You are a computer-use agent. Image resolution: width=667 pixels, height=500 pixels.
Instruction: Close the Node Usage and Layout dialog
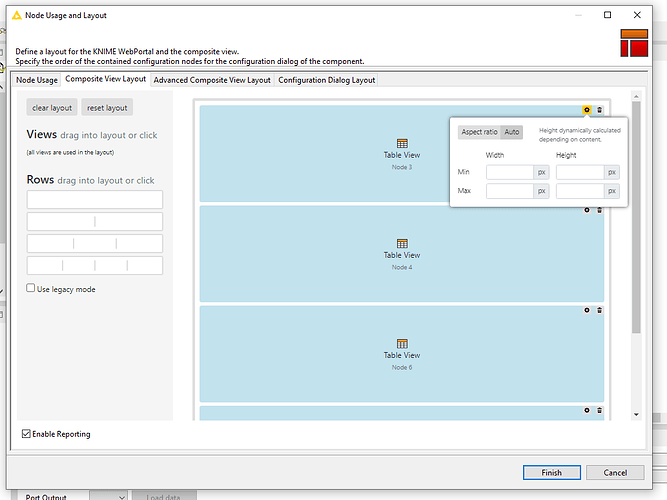click(637, 15)
